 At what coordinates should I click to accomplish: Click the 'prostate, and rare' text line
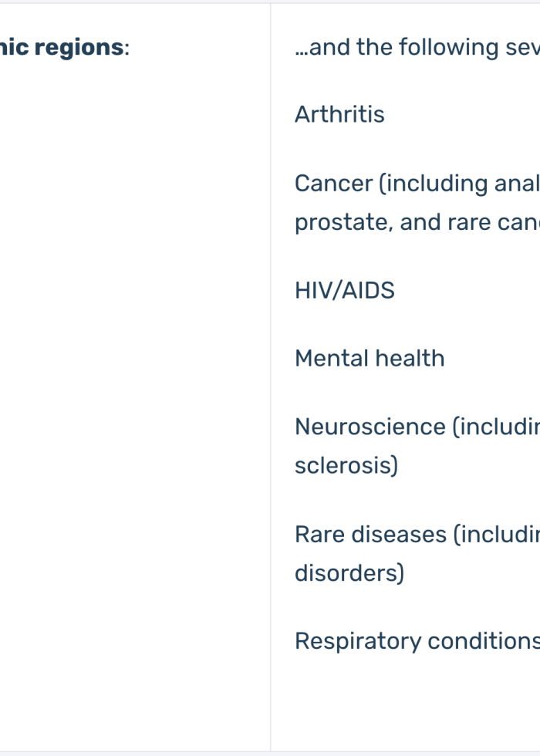pos(417,223)
